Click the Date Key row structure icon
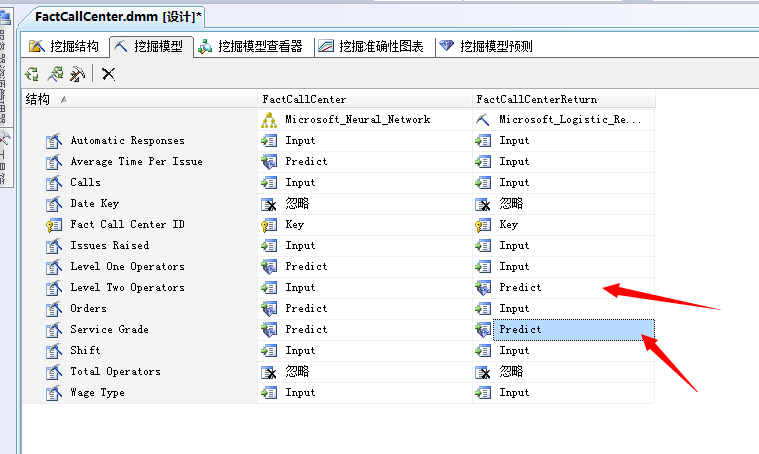 tap(54, 204)
